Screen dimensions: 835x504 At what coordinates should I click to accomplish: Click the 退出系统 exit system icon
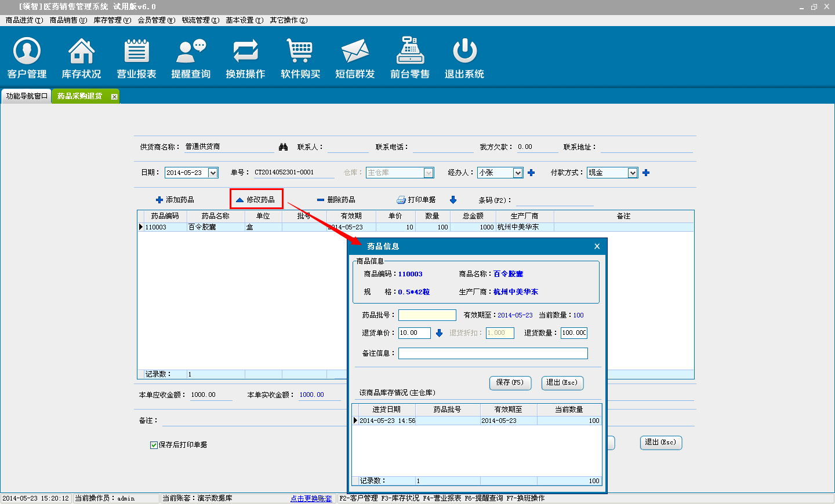(x=464, y=58)
